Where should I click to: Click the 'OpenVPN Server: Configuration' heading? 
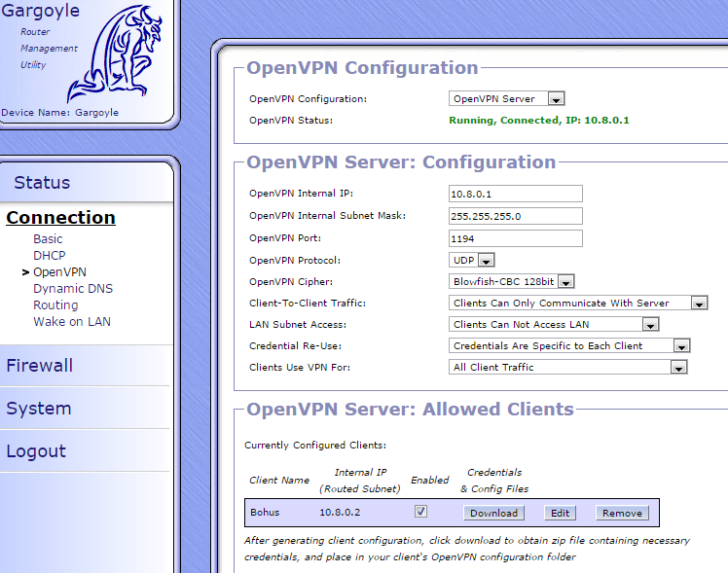pyautogui.click(x=401, y=162)
